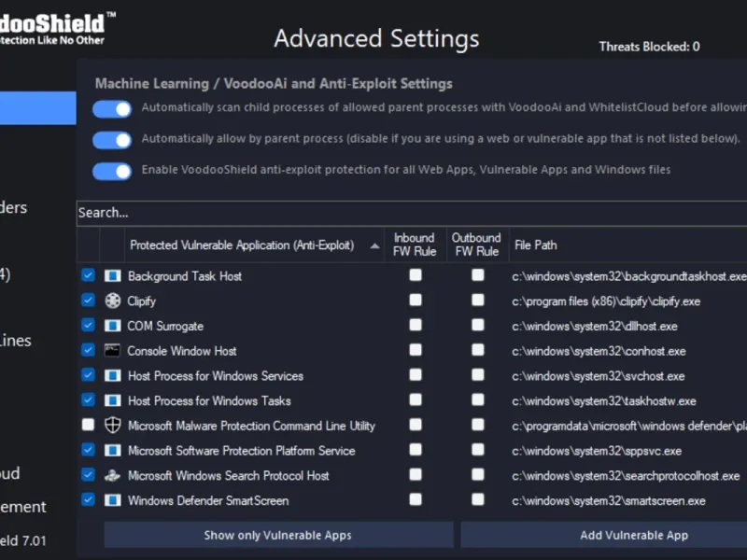Enable Microsoft Malware Protection Command Line Utility checkbox
The height and width of the screenshot is (560, 747).
coord(88,426)
